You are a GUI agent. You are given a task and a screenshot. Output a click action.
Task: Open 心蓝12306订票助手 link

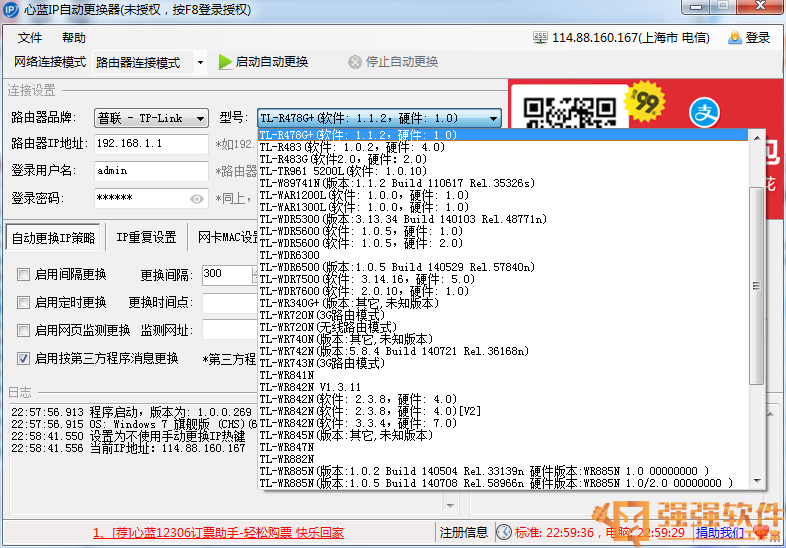click(x=218, y=532)
